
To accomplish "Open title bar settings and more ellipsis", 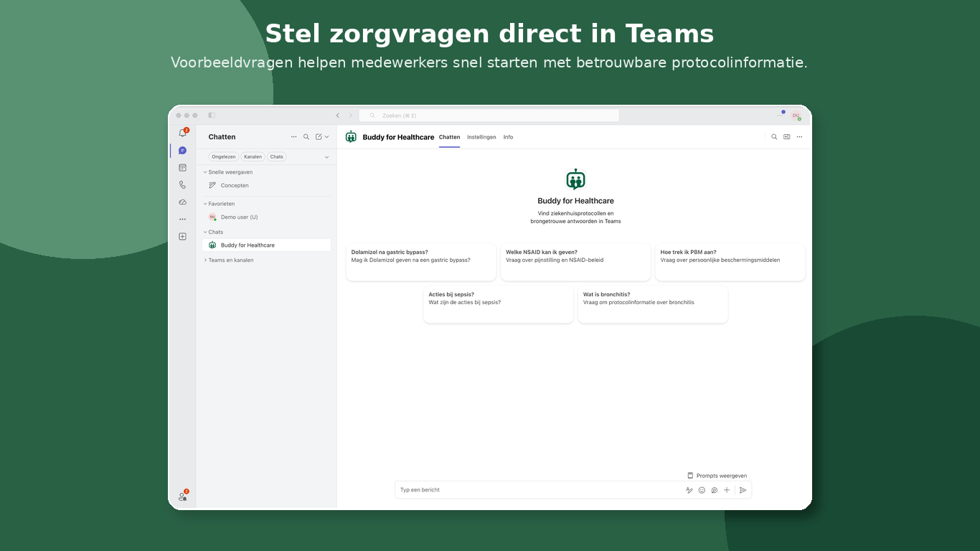I will tap(781, 115).
